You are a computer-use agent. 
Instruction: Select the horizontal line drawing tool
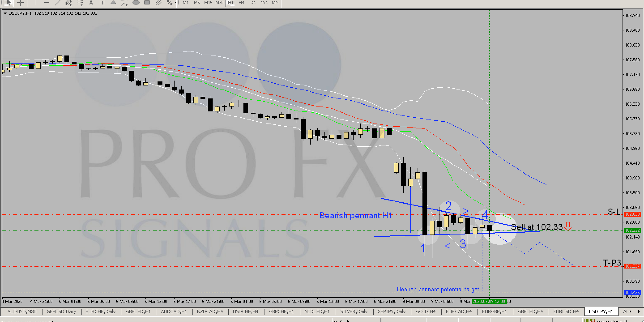click(x=47, y=2)
